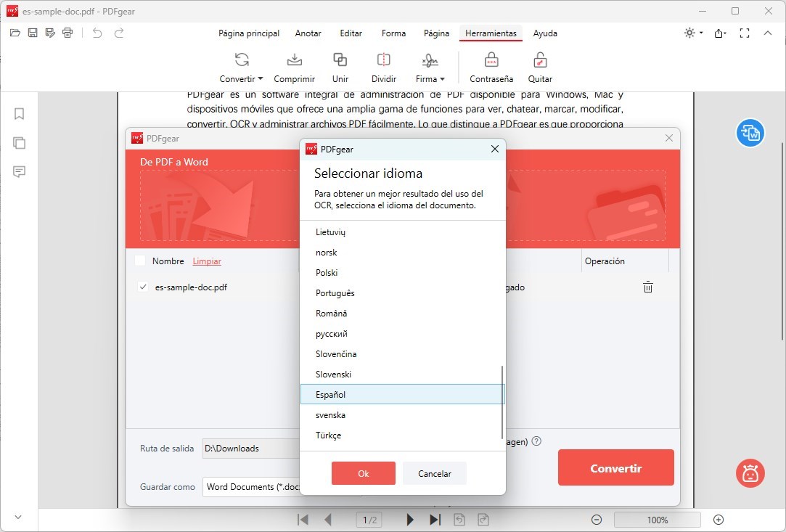This screenshot has height=532, width=786.
Task: Confirm language with Ok button
Action: [x=363, y=473]
